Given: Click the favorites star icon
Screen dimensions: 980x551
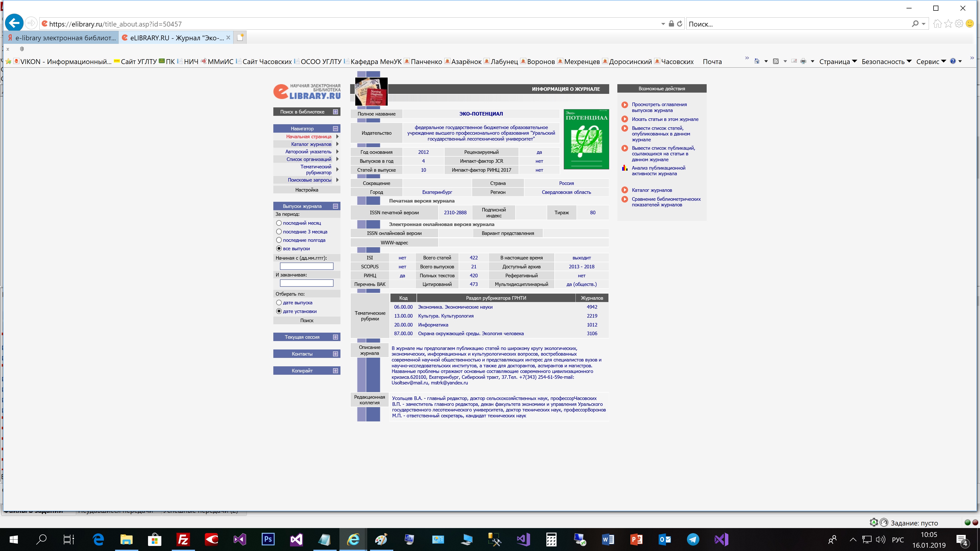Looking at the screenshot, I should pyautogui.click(x=948, y=23).
